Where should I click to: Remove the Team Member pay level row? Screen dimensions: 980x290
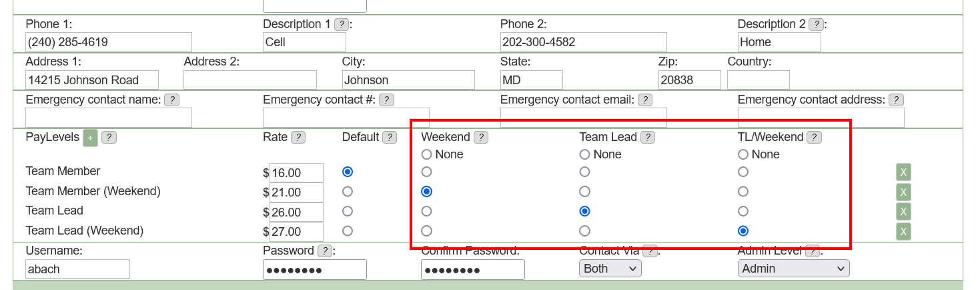pyautogui.click(x=903, y=172)
